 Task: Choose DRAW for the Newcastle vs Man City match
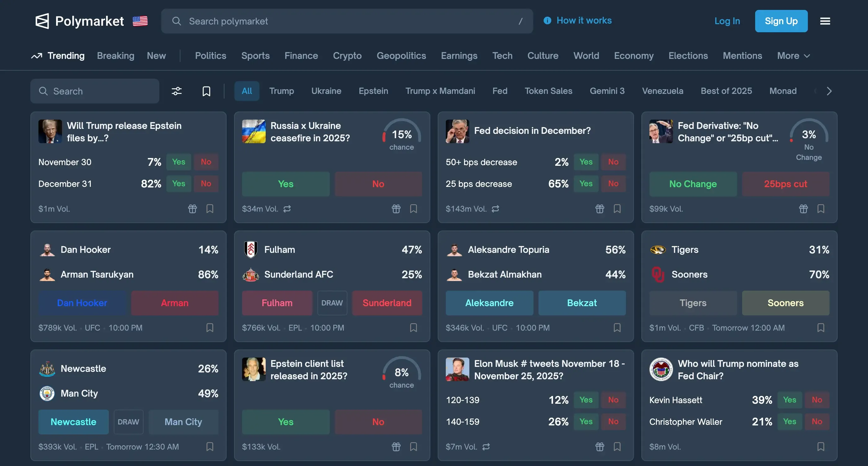(128, 422)
